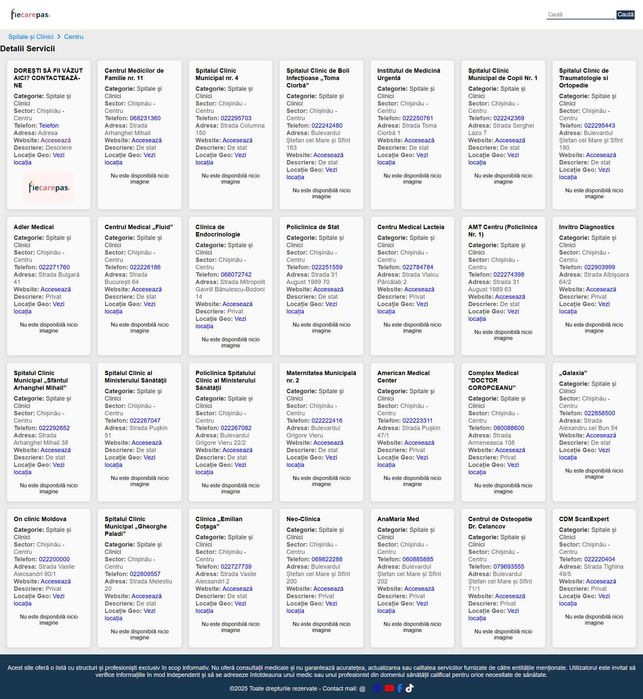Click Invitro Diagnostics phone 022903999
This screenshot has height=699, width=643.
(x=600, y=267)
